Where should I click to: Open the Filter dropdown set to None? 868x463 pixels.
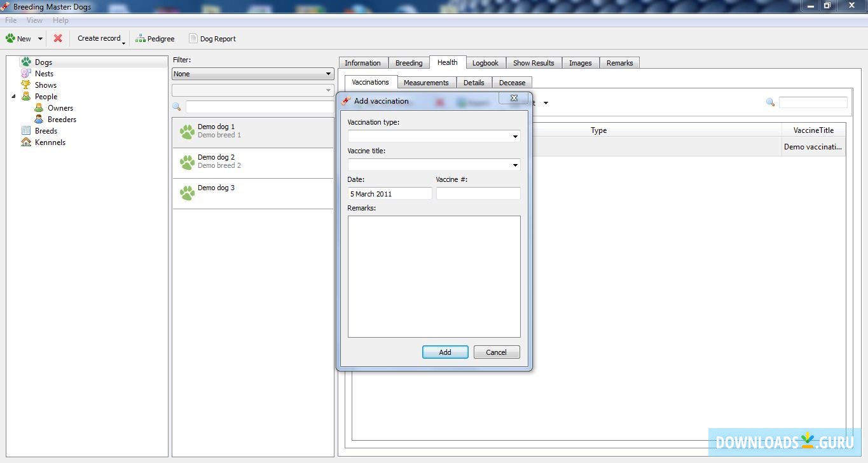pyautogui.click(x=253, y=74)
